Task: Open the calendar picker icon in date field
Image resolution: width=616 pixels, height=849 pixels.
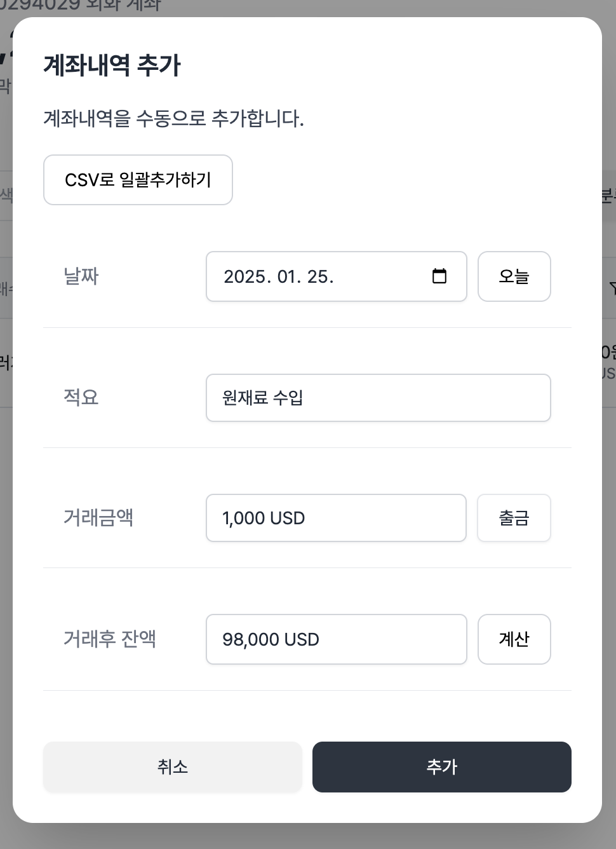Action: tap(439, 276)
